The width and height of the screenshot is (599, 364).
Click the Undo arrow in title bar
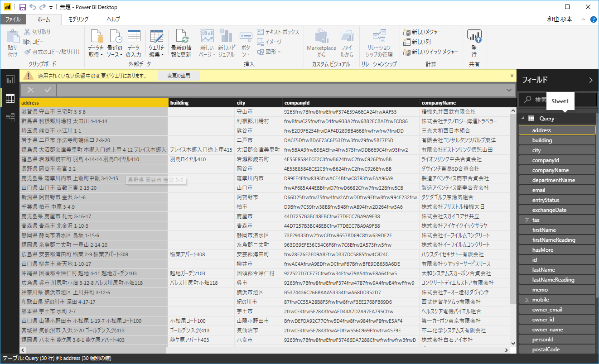point(33,7)
